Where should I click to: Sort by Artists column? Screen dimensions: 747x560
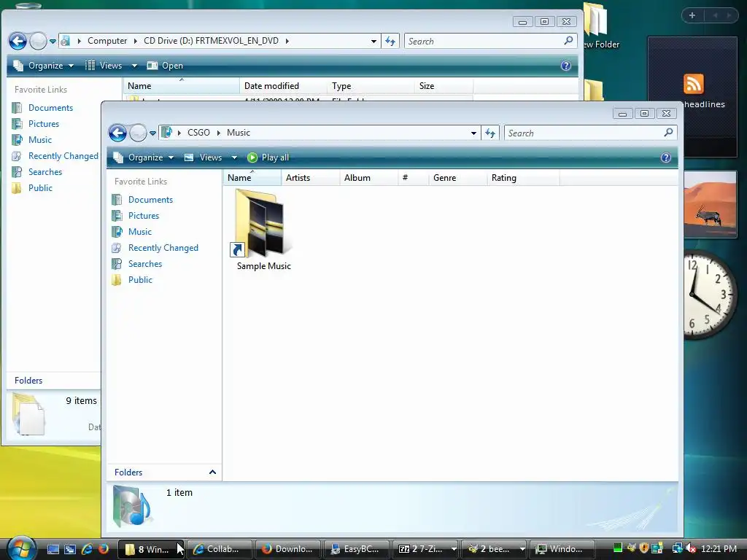pos(310,178)
